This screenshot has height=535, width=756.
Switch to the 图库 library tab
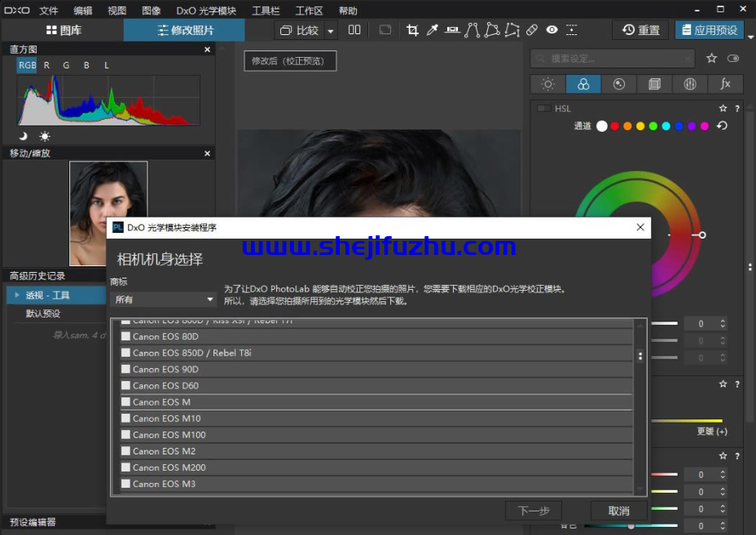point(64,30)
